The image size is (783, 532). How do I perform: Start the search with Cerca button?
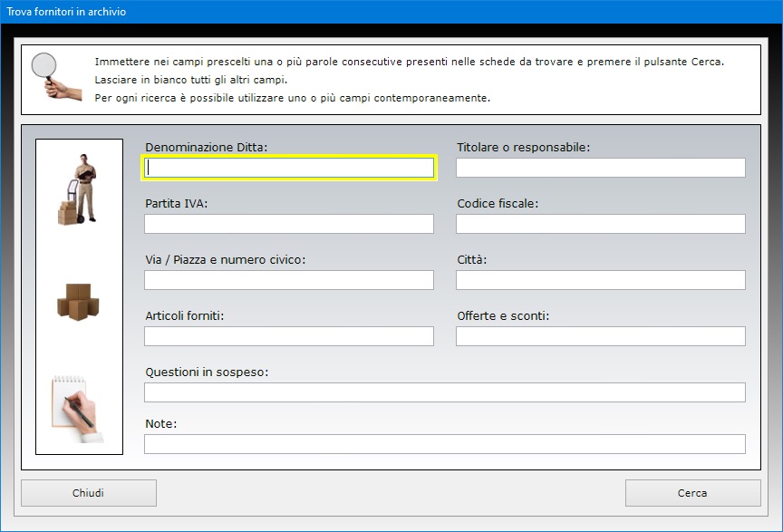point(692,493)
